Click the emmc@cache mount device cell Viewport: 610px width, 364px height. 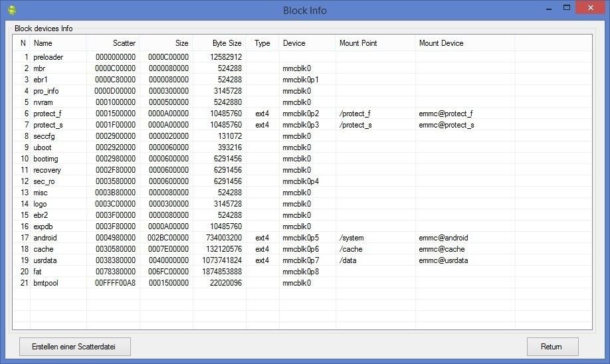pyautogui.click(x=442, y=249)
